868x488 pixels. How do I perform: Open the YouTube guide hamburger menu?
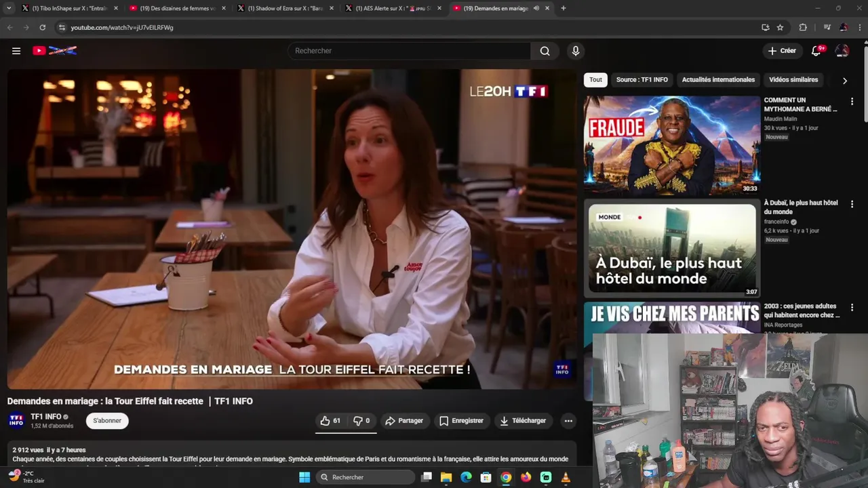point(16,51)
